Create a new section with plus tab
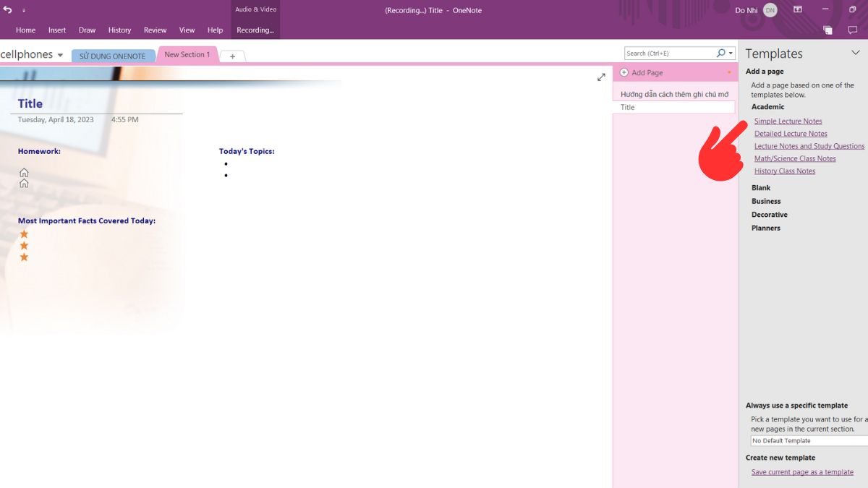This screenshot has width=868, height=488. tap(232, 56)
